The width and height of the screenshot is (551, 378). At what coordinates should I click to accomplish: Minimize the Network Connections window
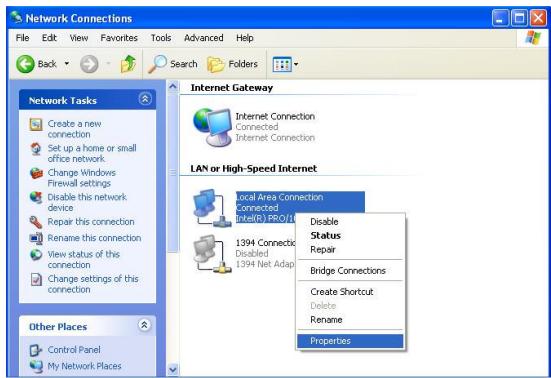[x=500, y=18]
